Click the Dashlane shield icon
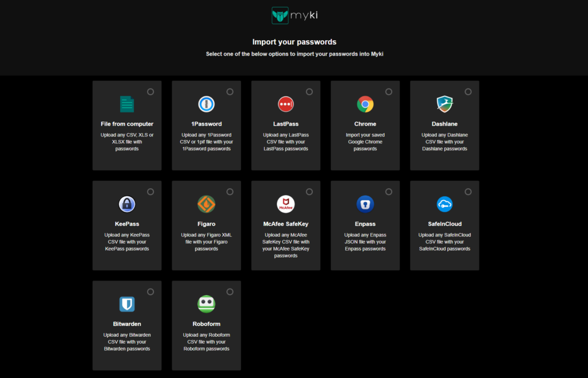 [445, 104]
